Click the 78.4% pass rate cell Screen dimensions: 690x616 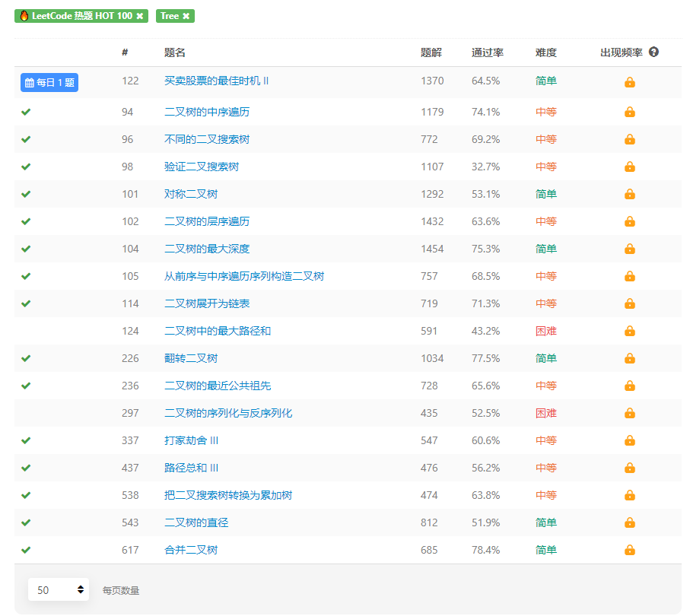pos(486,550)
